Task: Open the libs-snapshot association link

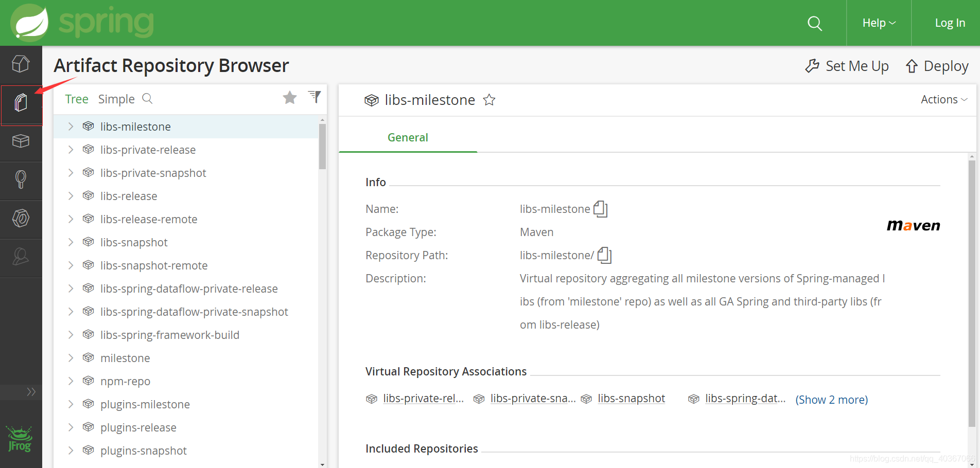Action: tap(631, 399)
